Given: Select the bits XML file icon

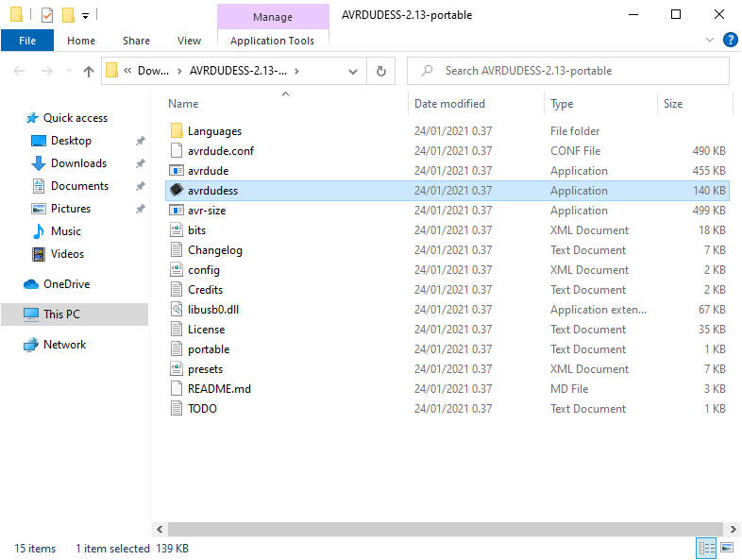Looking at the screenshot, I should pyautogui.click(x=176, y=230).
